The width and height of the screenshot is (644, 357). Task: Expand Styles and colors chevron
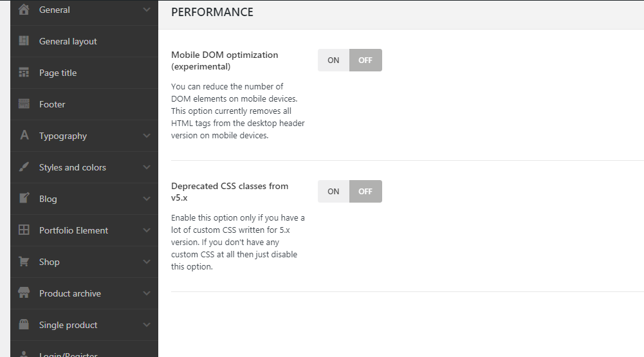point(147,167)
